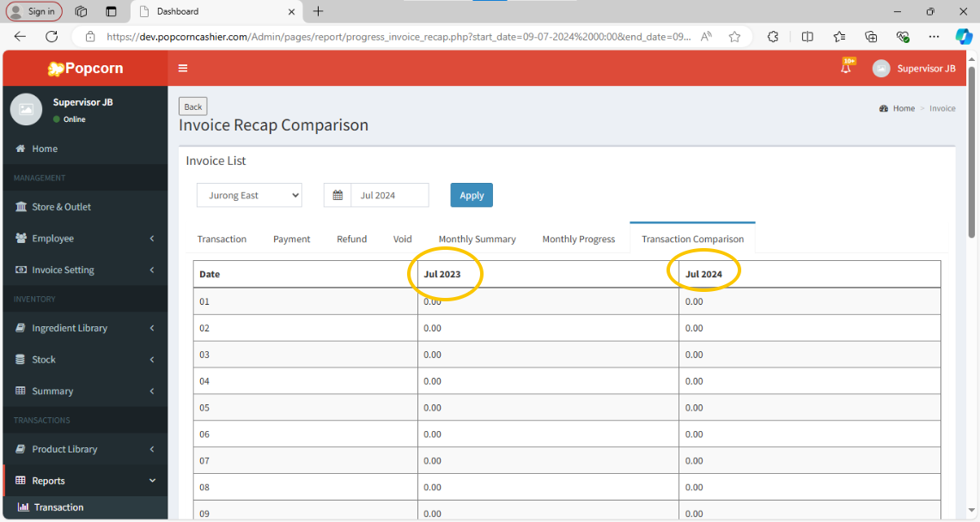980x522 pixels.
Task: Click the Invoice Setting money icon
Action: pos(21,270)
